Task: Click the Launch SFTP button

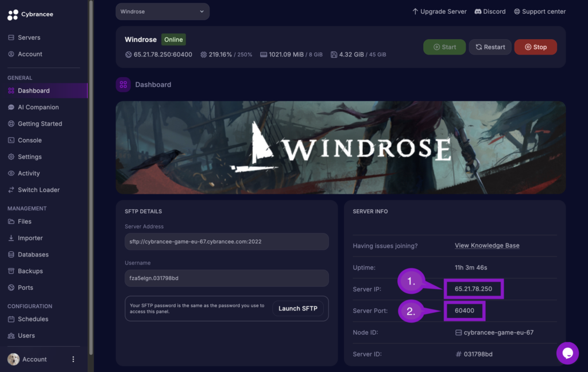Action: tap(298, 308)
